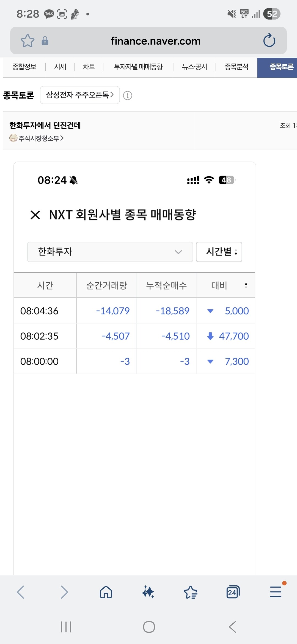
Task: Tap the finance.naver.com address field
Action: (x=156, y=41)
